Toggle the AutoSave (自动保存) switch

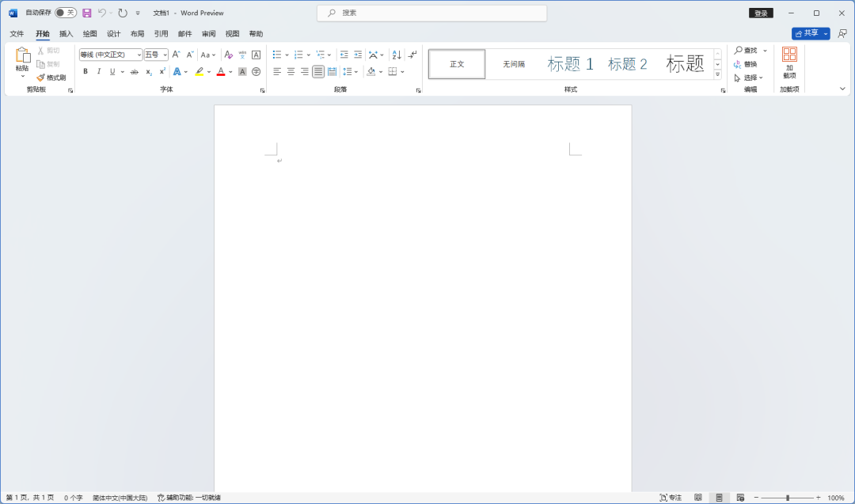coord(66,13)
